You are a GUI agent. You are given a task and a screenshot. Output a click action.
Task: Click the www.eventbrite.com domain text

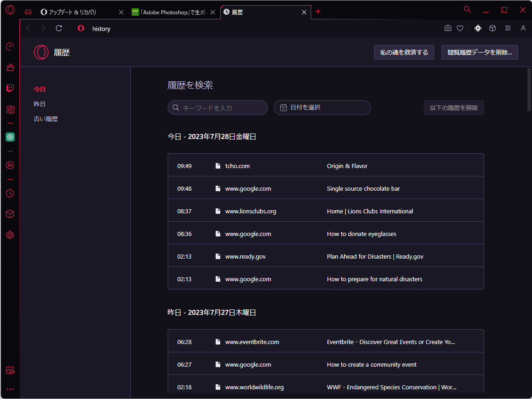point(252,342)
